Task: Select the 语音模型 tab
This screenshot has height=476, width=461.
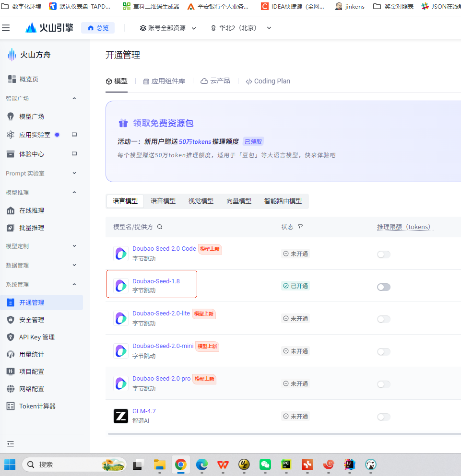Action: [x=163, y=201]
